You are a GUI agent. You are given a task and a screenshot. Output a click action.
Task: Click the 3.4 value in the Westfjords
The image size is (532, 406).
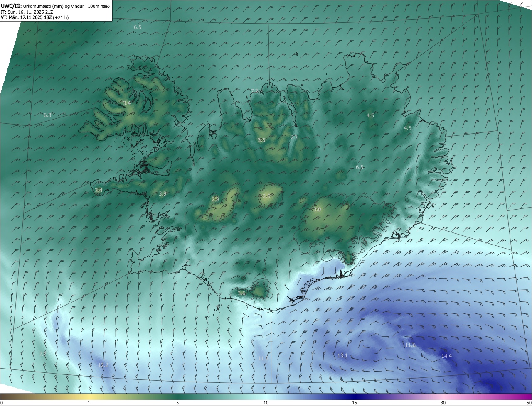coord(127,103)
